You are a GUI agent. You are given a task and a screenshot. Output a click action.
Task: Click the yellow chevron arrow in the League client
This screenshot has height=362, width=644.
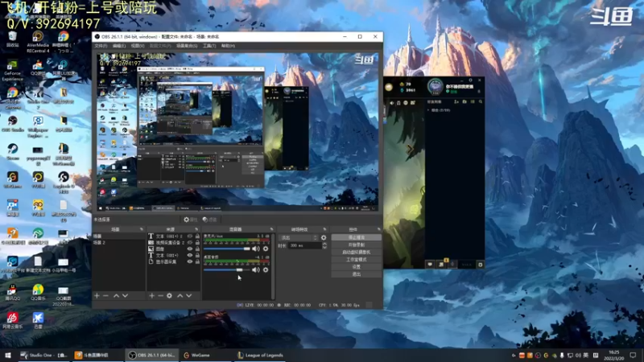[x=410, y=149]
